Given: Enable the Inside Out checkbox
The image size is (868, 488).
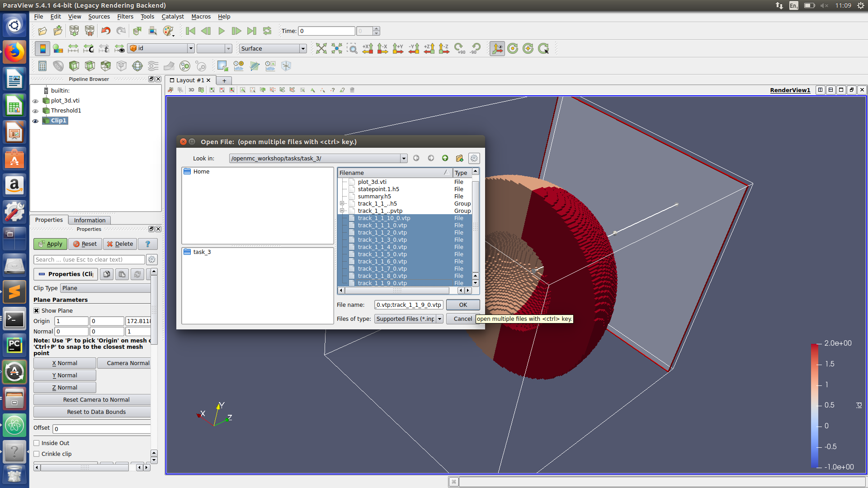Looking at the screenshot, I should click(37, 443).
